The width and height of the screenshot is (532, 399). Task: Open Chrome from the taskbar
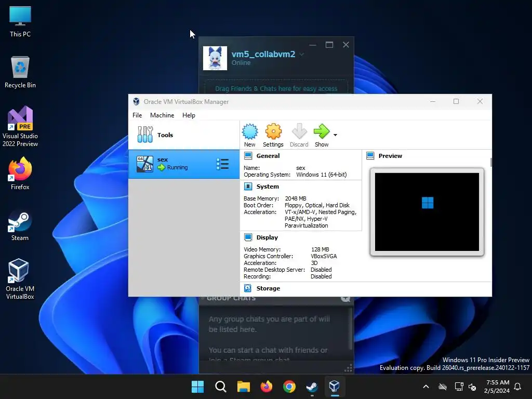pos(289,387)
